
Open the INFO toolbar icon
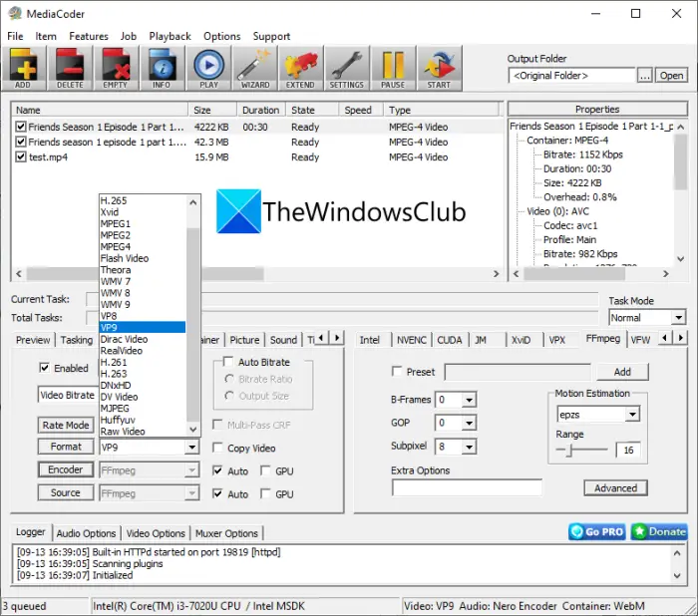click(162, 68)
